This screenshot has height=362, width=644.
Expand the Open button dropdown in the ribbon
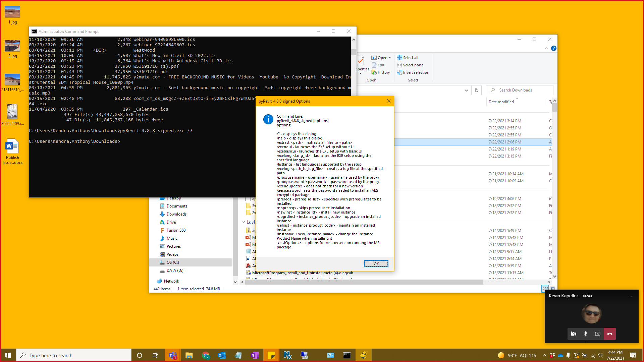(x=389, y=57)
